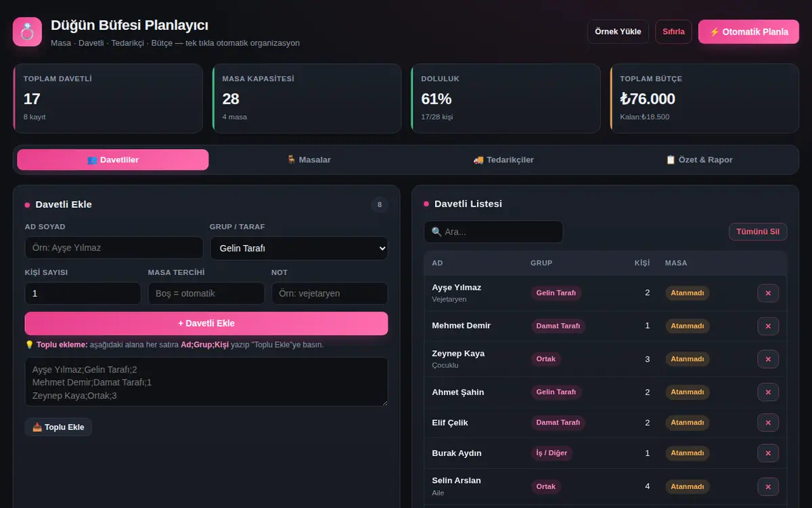Focus the Ad Soyad input field
Viewport: 812px width, 508px height.
(114, 248)
